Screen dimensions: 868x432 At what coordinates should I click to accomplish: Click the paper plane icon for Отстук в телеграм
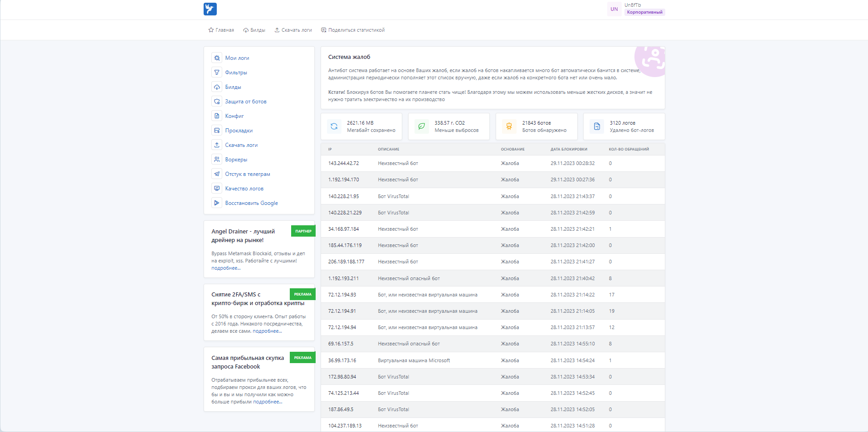pyautogui.click(x=217, y=174)
